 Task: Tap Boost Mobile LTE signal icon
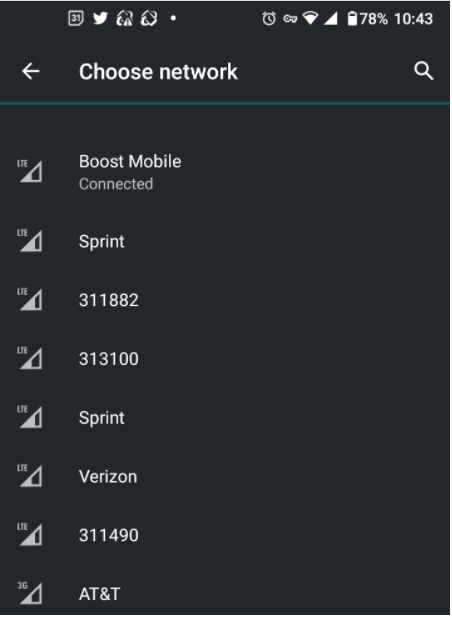(x=30, y=171)
